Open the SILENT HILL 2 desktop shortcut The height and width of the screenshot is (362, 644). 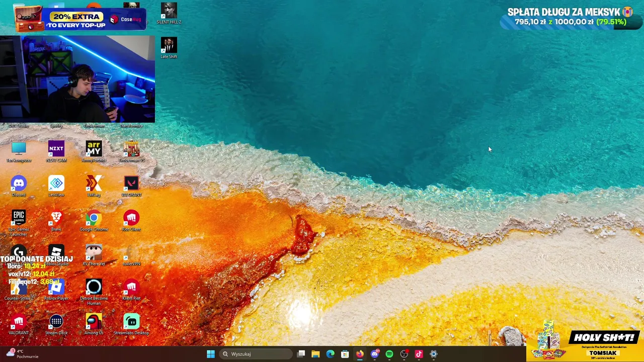coord(169,13)
